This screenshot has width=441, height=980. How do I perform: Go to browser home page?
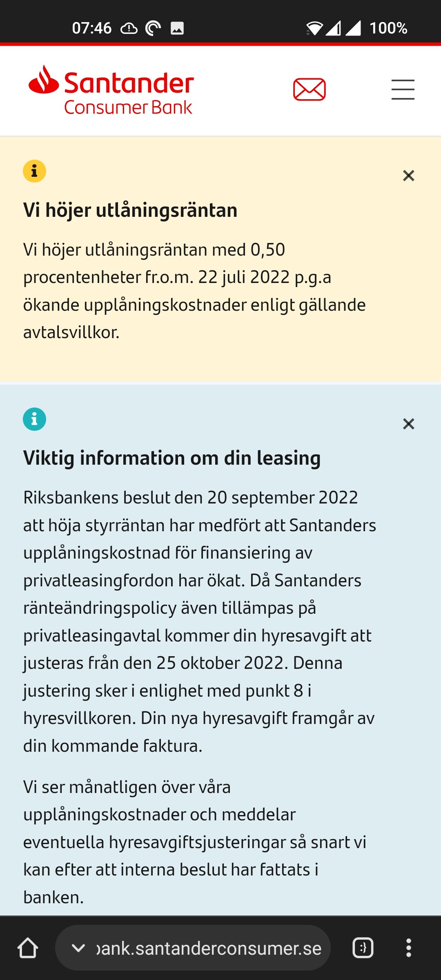point(28,948)
